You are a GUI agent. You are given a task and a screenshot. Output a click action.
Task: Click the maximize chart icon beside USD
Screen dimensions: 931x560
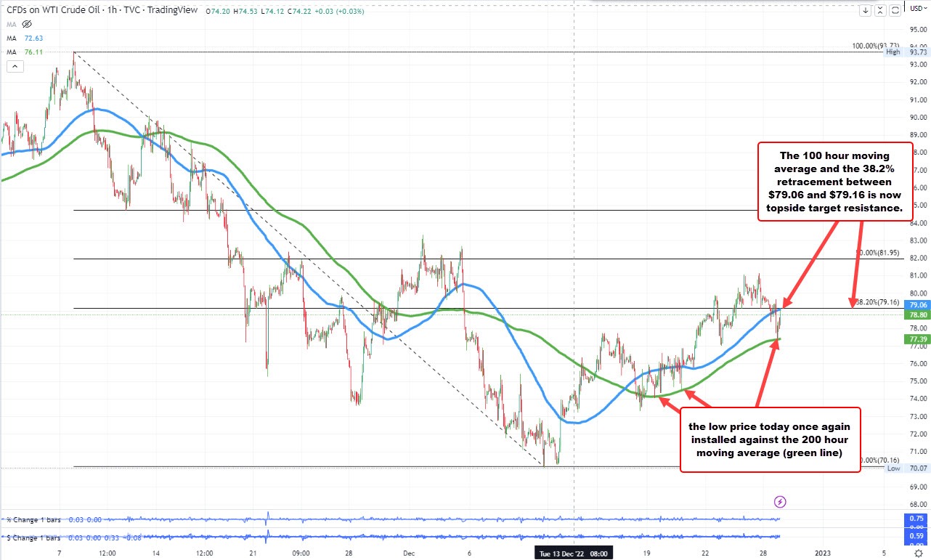tap(895, 9)
